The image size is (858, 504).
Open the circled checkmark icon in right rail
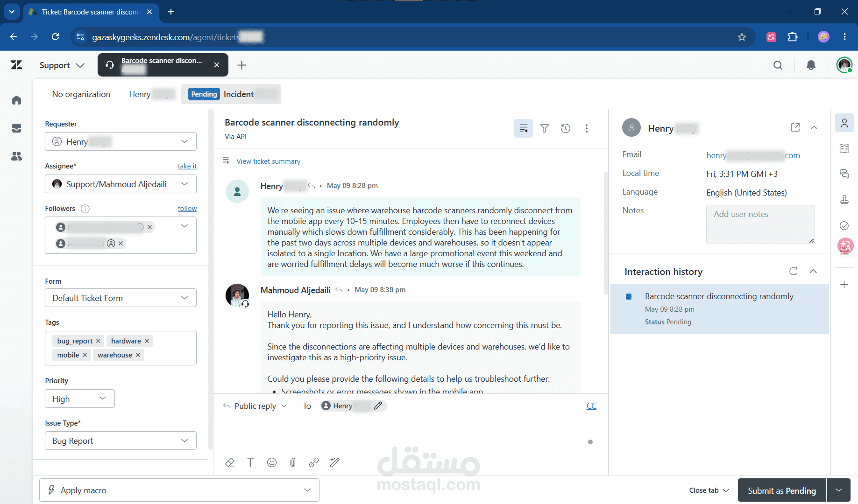tap(844, 225)
